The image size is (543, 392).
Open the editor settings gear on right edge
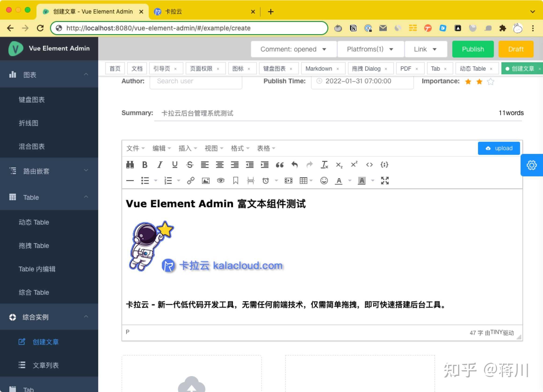(532, 165)
